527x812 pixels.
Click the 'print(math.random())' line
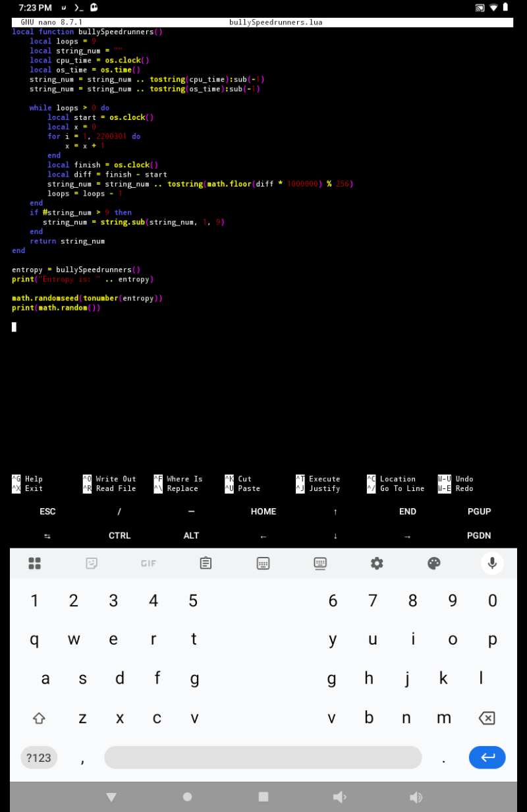pyautogui.click(x=56, y=308)
